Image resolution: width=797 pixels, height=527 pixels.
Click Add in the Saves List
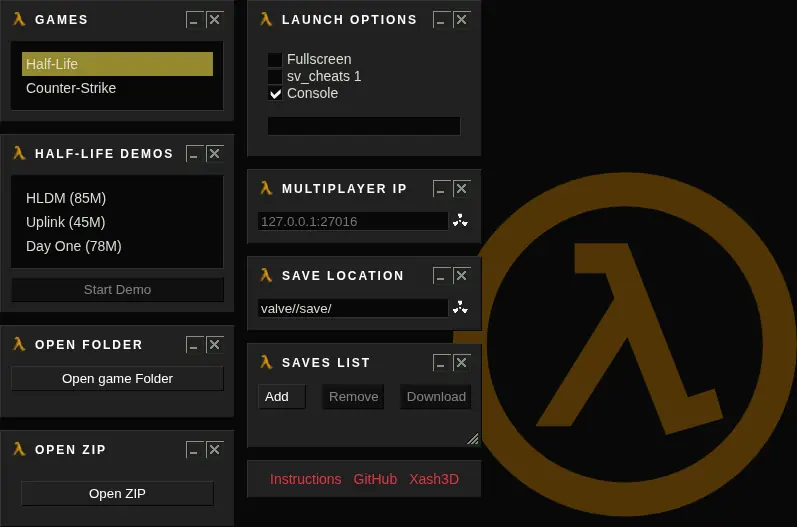282,396
